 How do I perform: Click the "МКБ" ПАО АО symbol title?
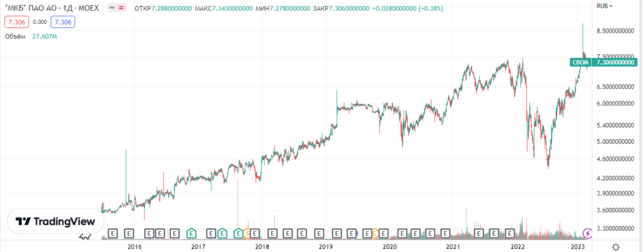51,8
